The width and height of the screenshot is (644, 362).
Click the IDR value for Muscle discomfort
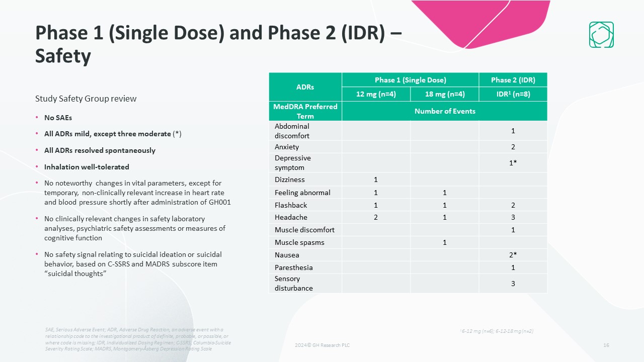pyautogui.click(x=513, y=230)
